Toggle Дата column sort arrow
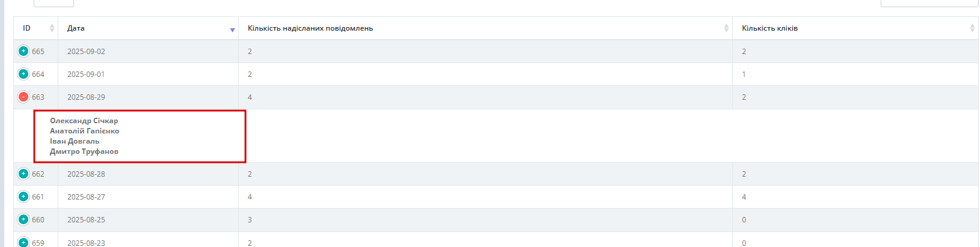Viewport: 980px width, 247px height. pos(232,29)
